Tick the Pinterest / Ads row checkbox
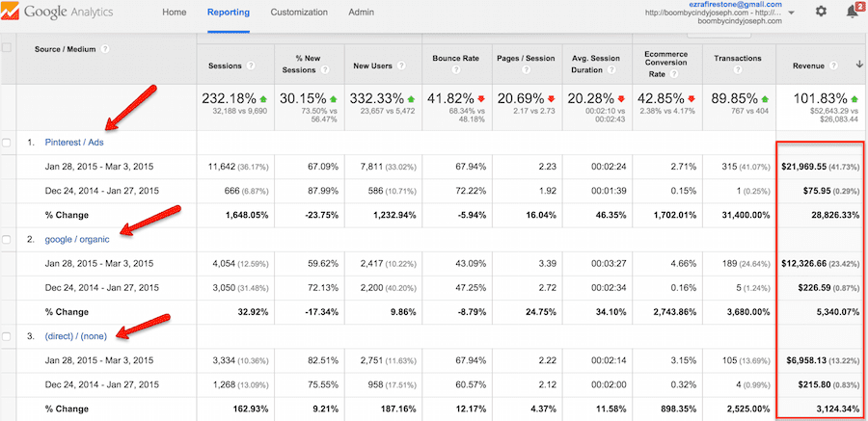868x421 pixels. pos(7,143)
